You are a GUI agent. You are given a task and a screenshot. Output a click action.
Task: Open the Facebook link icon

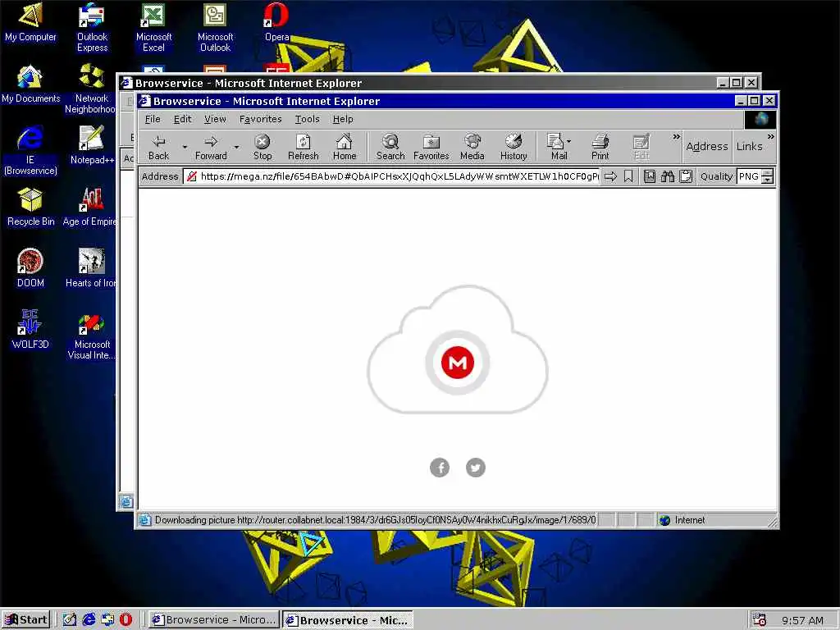click(440, 468)
